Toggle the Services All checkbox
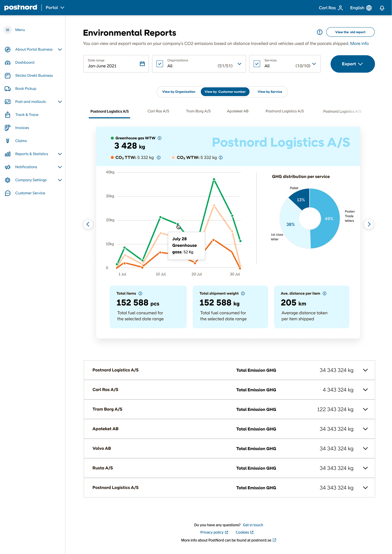Screen dimensions: 392x554 [257, 64]
